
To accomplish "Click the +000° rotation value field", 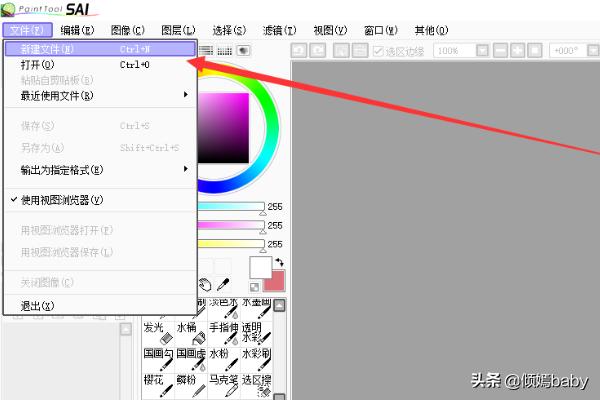I will tap(568, 51).
